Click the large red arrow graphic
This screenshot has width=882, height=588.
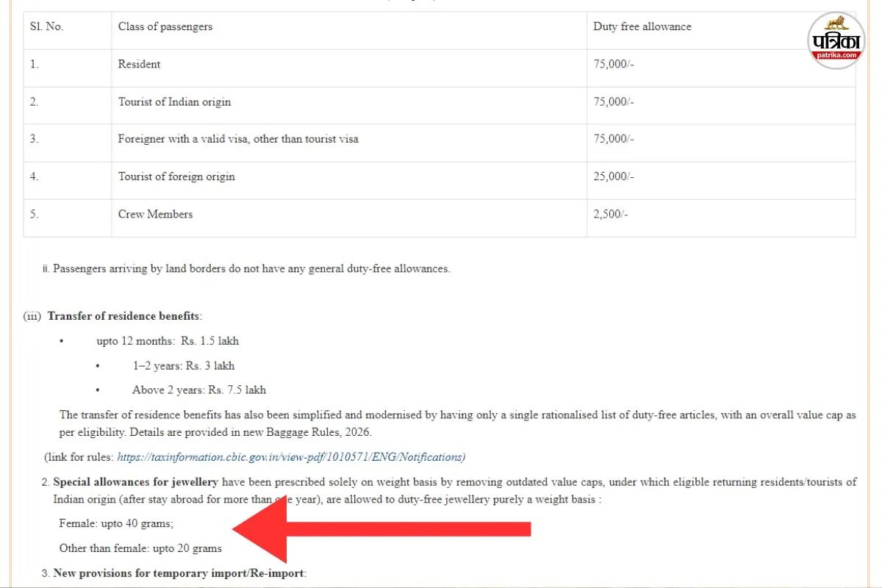coord(382,529)
